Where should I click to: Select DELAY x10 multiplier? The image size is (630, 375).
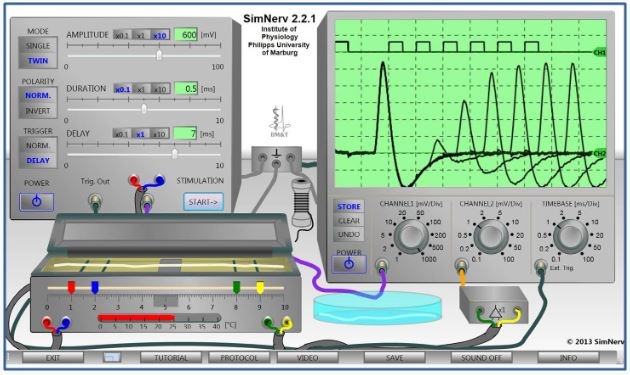click(160, 134)
